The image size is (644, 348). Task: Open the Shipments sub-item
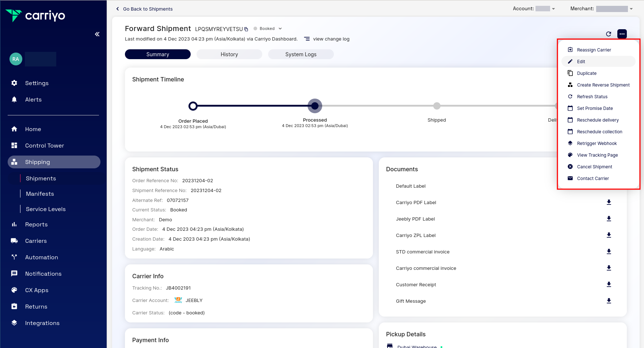click(41, 178)
